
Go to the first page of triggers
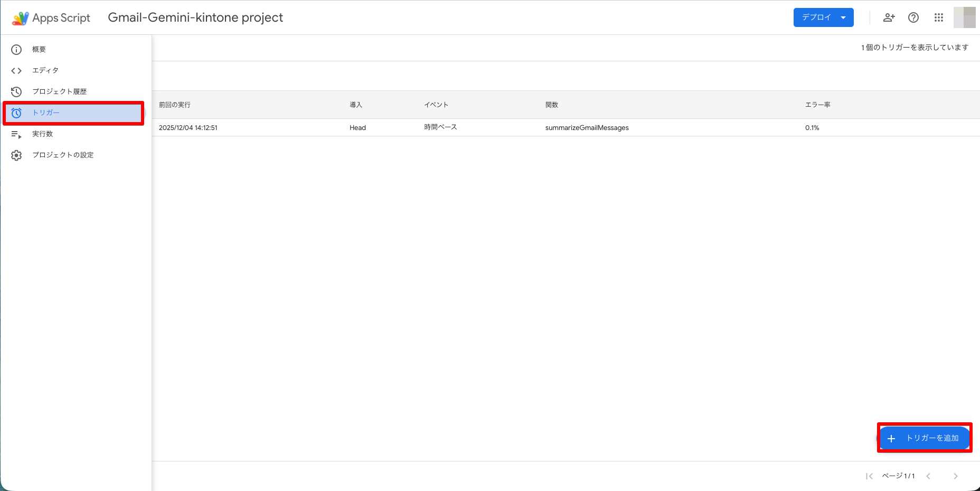coord(869,476)
